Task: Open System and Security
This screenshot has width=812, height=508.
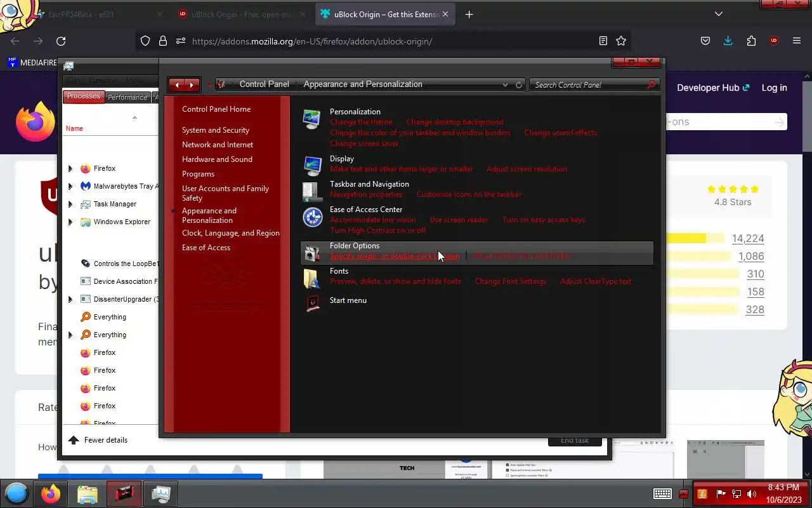Action: (216, 130)
